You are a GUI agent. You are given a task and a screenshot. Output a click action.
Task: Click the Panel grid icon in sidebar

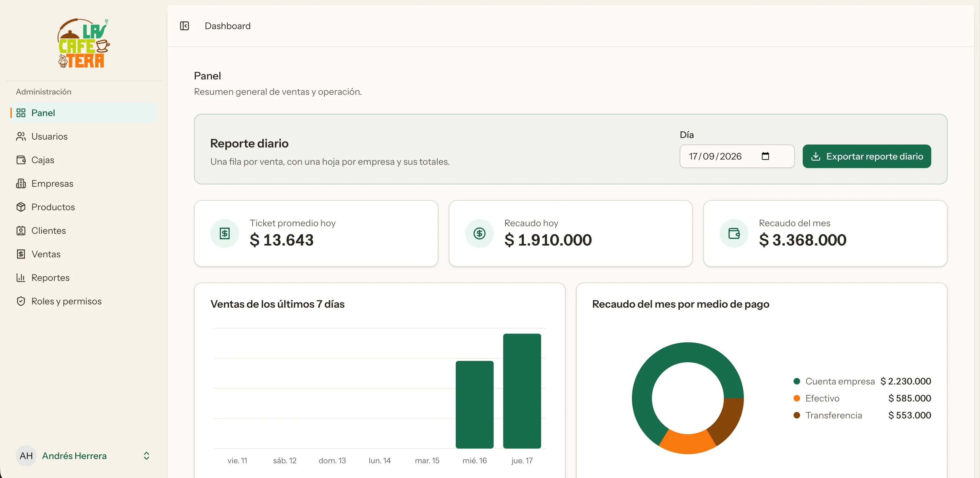coord(21,113)
